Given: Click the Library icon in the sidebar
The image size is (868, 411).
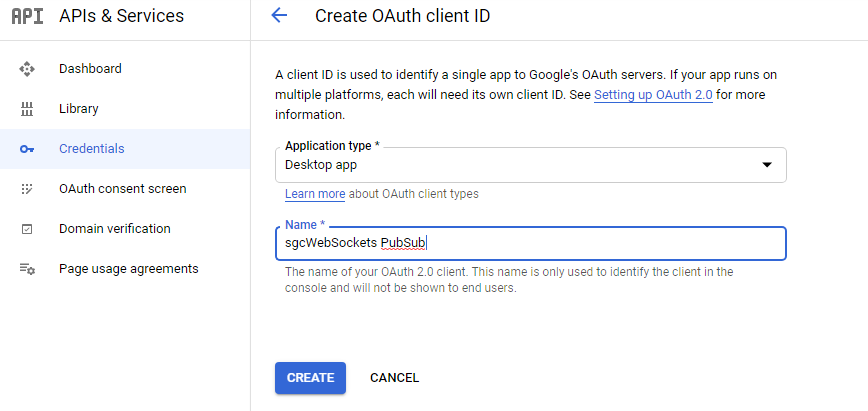Looking at the screenshot, I should 27,109.
